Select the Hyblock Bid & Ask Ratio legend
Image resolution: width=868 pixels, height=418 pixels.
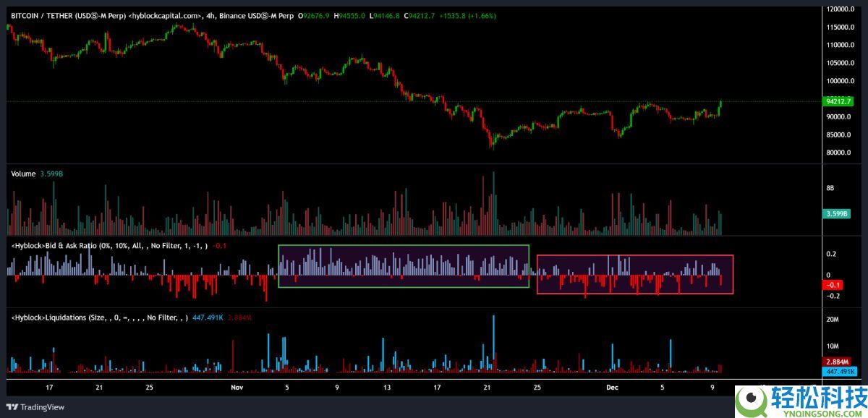[109, 246]
